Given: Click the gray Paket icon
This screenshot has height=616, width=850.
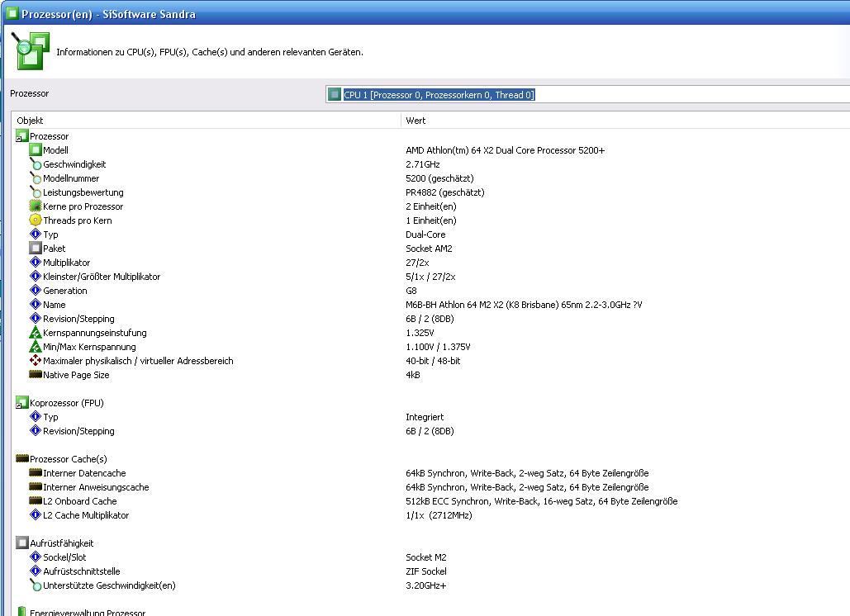Looking at the screenshot, I should pos(36,248).
